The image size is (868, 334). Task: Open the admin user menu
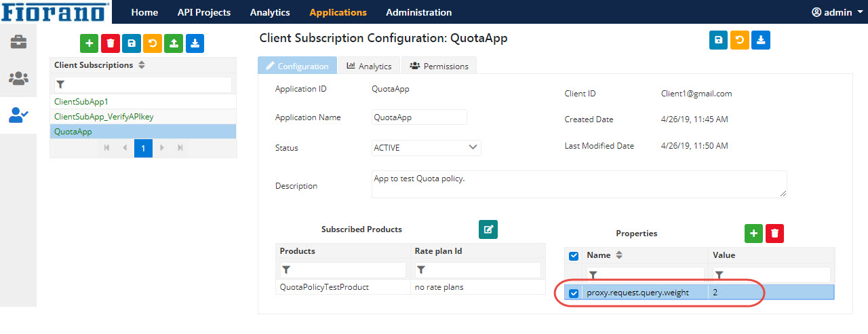(x=839, y=12)
